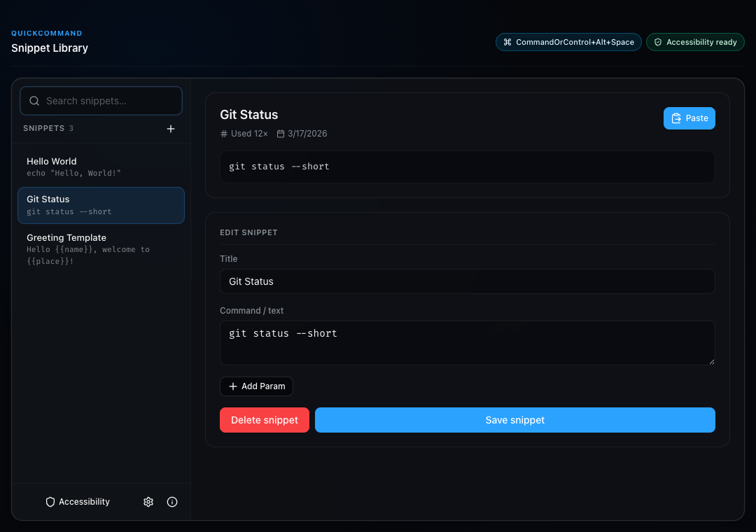This screenshot has width=756, height=532.
Task: Open settings via the gear icon
Action: (x=148, y=502)
